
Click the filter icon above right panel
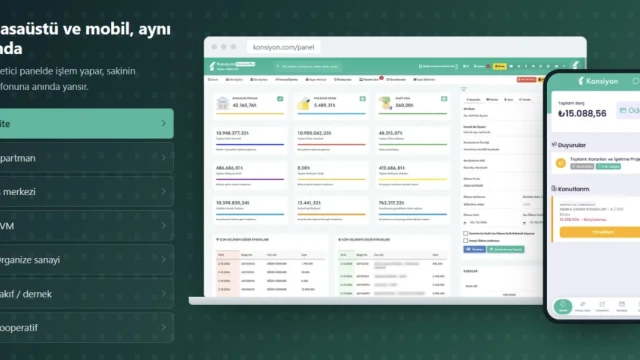[463, 89]
